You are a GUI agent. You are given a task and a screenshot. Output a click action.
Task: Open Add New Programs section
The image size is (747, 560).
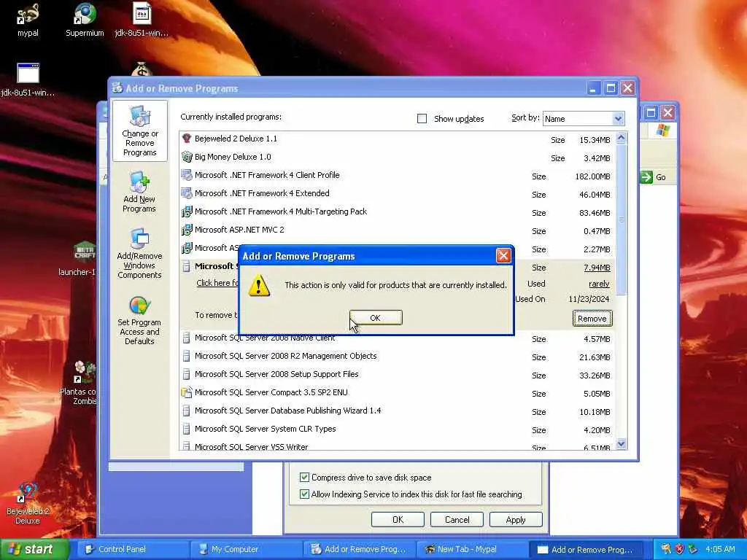139,192
